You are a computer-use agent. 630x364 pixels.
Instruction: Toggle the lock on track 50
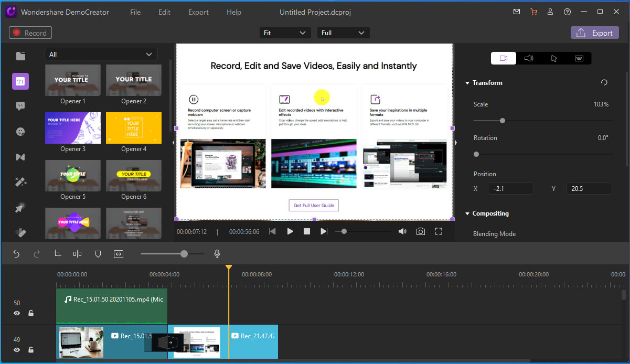[31, 313]
